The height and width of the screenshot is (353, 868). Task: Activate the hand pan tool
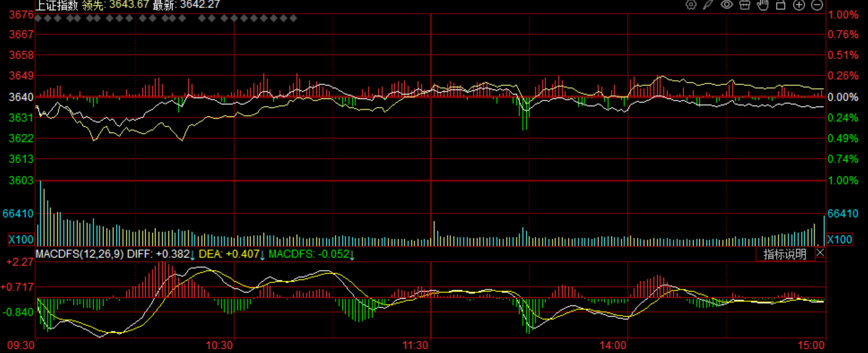click(762, 5)
